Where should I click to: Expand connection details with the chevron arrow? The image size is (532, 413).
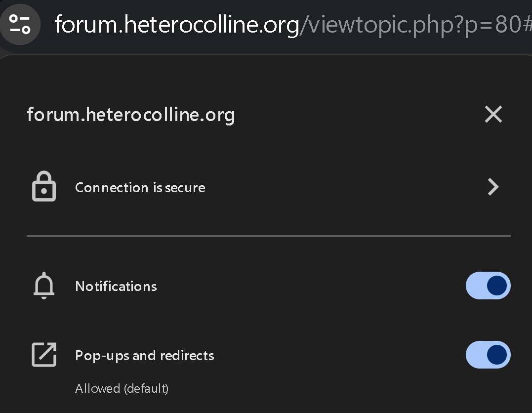point(492,187)
